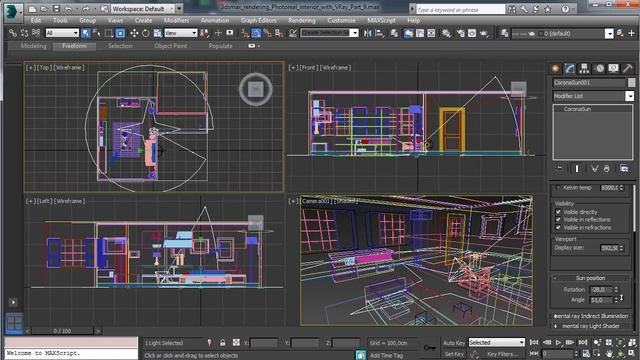Toggle the Visible directly checkbox
The image size is (640, 360).
coord(558,211)
